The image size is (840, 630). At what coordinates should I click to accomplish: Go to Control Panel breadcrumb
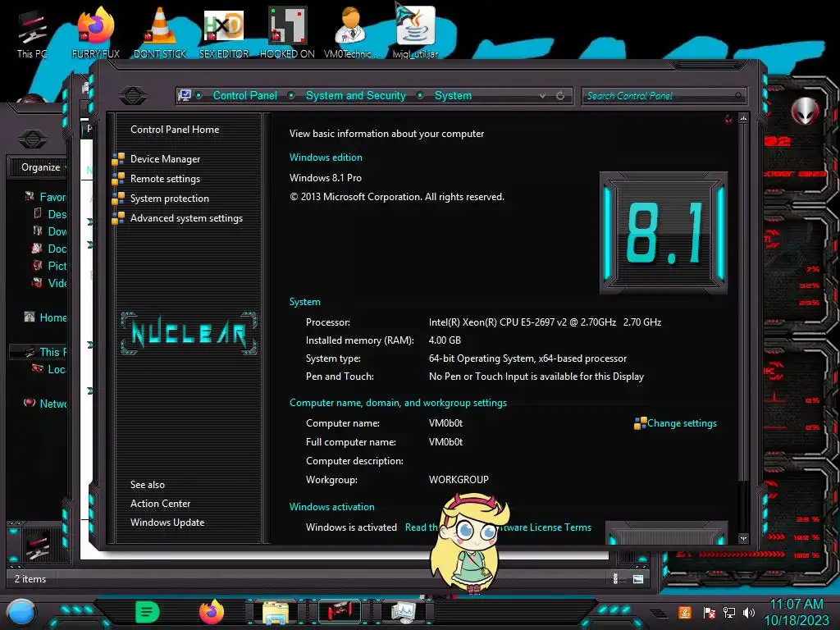point(244,95)
